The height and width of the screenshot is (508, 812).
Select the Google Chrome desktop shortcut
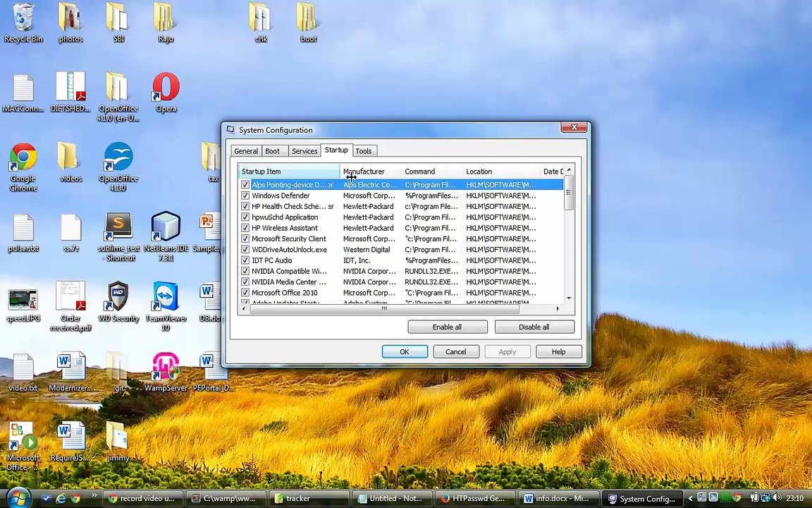(x=23, y=167)
